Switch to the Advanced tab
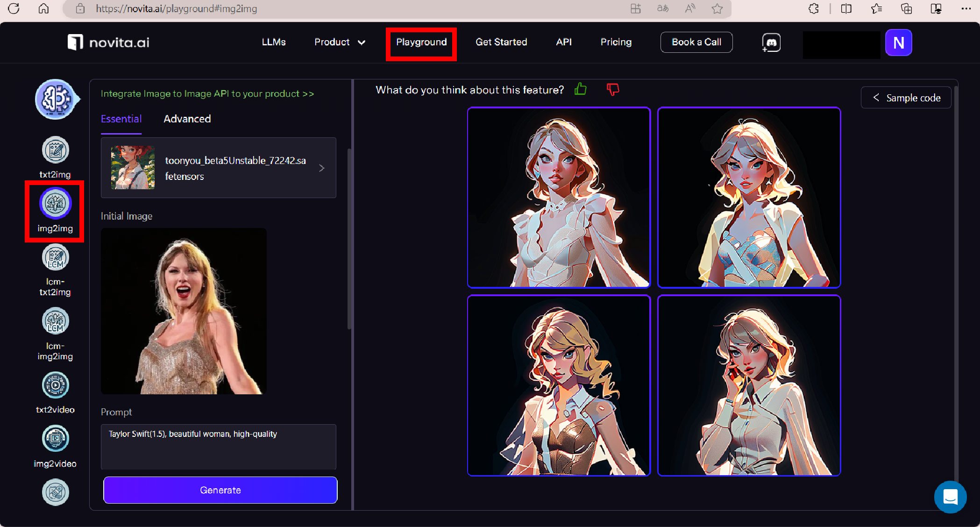Viewport: 980px width, 527px height. [x=187, y=119]
